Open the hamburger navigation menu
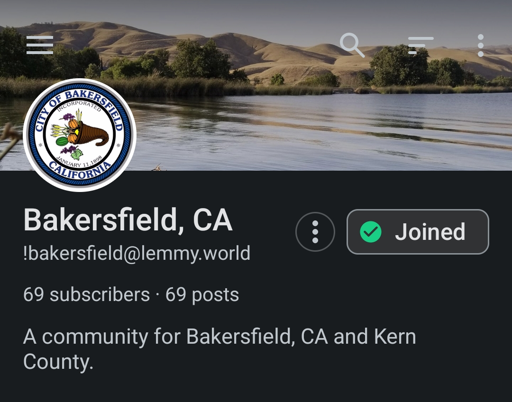The height and width of the screenshot is (402, 512). [40, 45]
